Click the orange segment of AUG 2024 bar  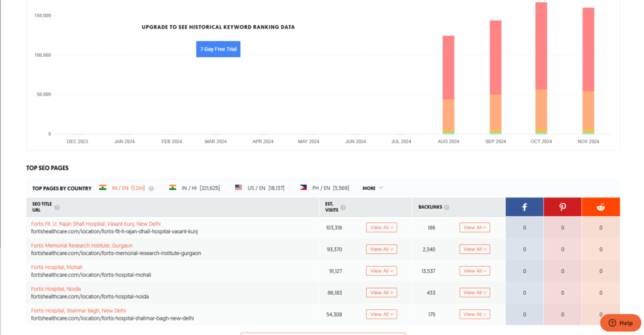point(448,113)
